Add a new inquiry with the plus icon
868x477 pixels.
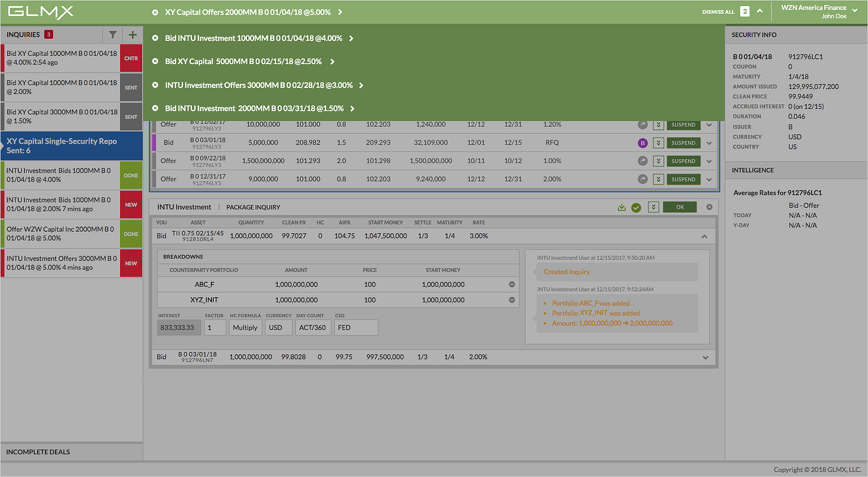[133, 35]
